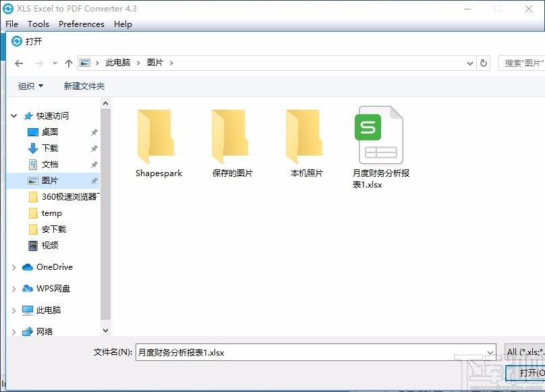
Task: Open the address bar history dropdown
Action: tap(470, 63)
